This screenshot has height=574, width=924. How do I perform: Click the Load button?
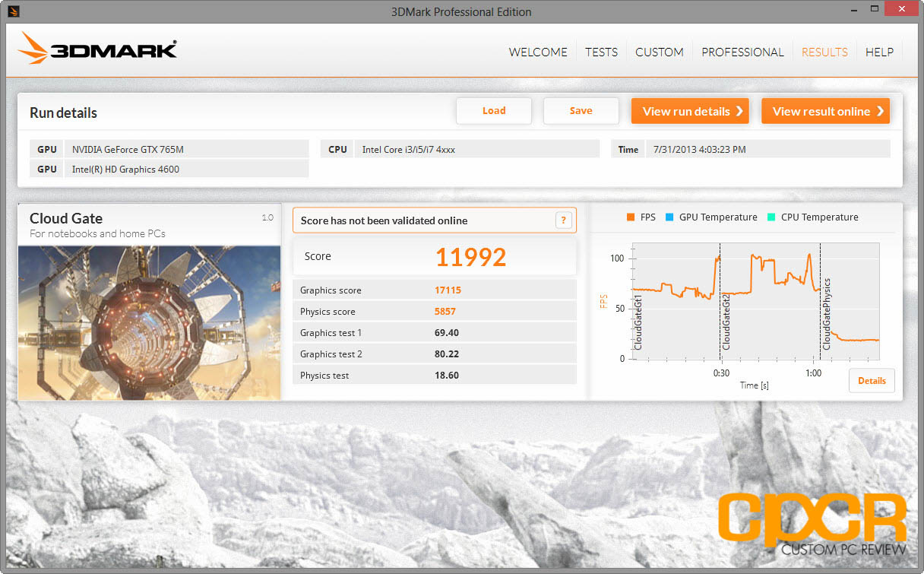click(x=494, y=111)
